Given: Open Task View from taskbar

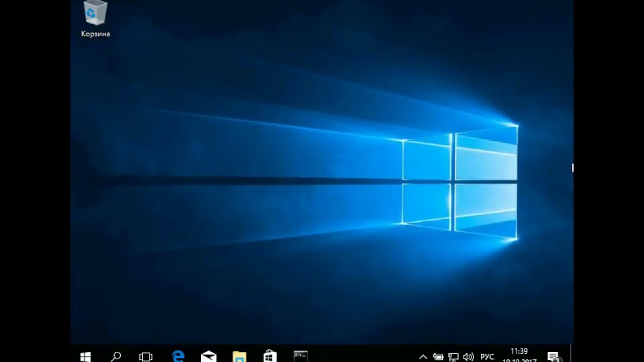Looking at the screenshot, I should (146, 356).
